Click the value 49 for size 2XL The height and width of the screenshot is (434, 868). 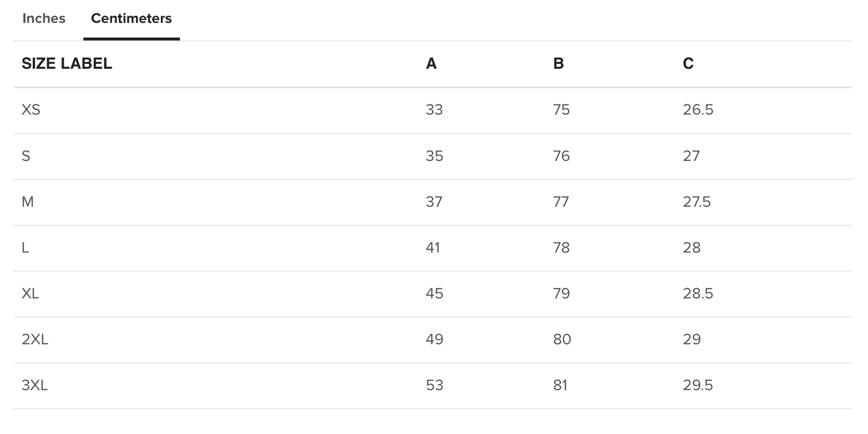point(434,339)
